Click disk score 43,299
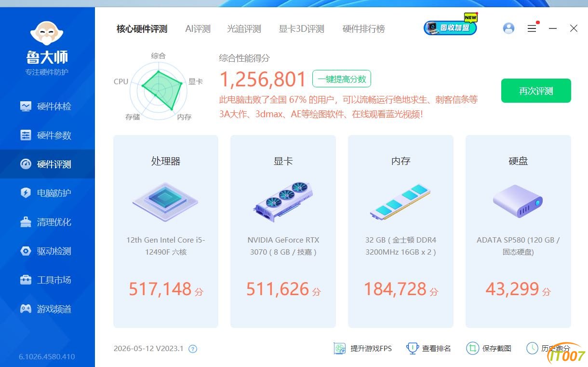The image size is (588, 367). pos(512,289)
